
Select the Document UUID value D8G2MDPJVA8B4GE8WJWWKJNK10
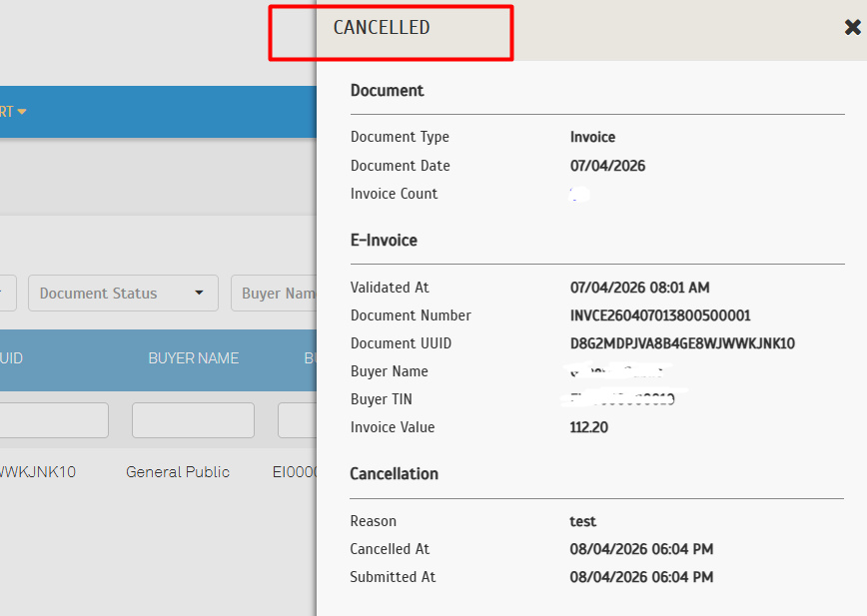click(682, 343)
